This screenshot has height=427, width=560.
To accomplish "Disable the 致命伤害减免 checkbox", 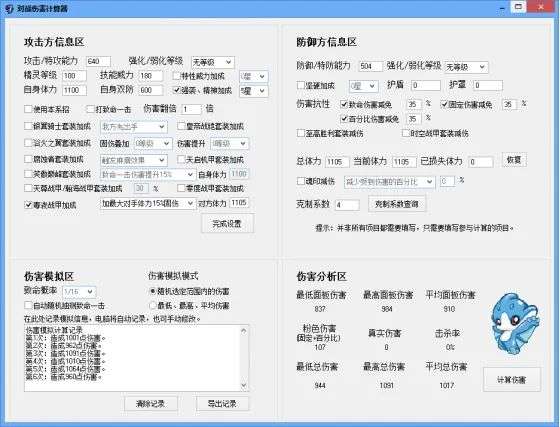I will click(344, 104).
